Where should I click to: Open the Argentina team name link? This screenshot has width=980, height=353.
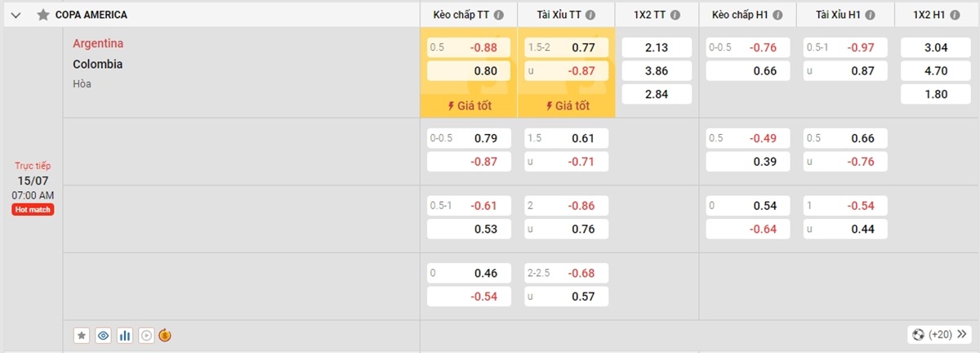[x=98, y=43]
